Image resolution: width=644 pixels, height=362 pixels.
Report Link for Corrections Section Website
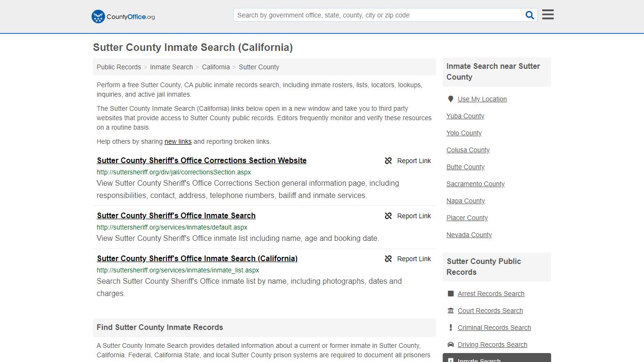coord(414,161)
